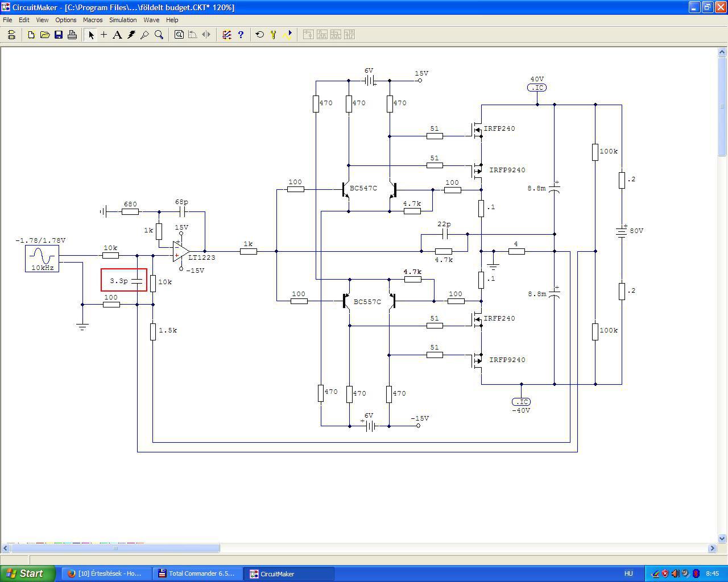Screen dimensions: 728x582
Task: Click the Probe tool icon
Action: [x=145, y=35]
